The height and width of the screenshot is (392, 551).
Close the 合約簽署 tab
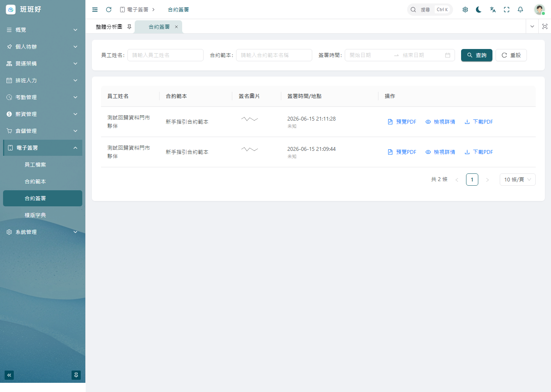pyautogui.click(x=176, y=27)
